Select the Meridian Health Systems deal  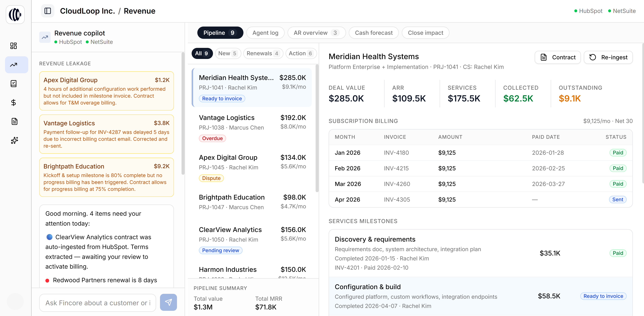coord(252,87)
